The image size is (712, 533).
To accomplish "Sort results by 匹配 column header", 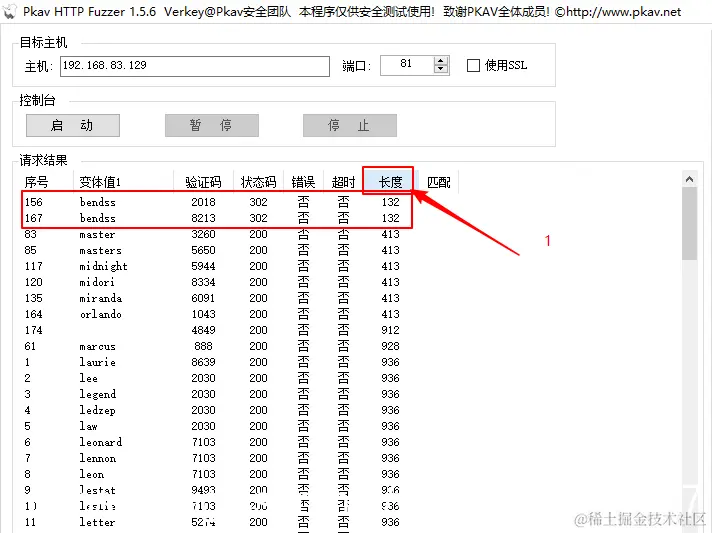I will (438, 182).
